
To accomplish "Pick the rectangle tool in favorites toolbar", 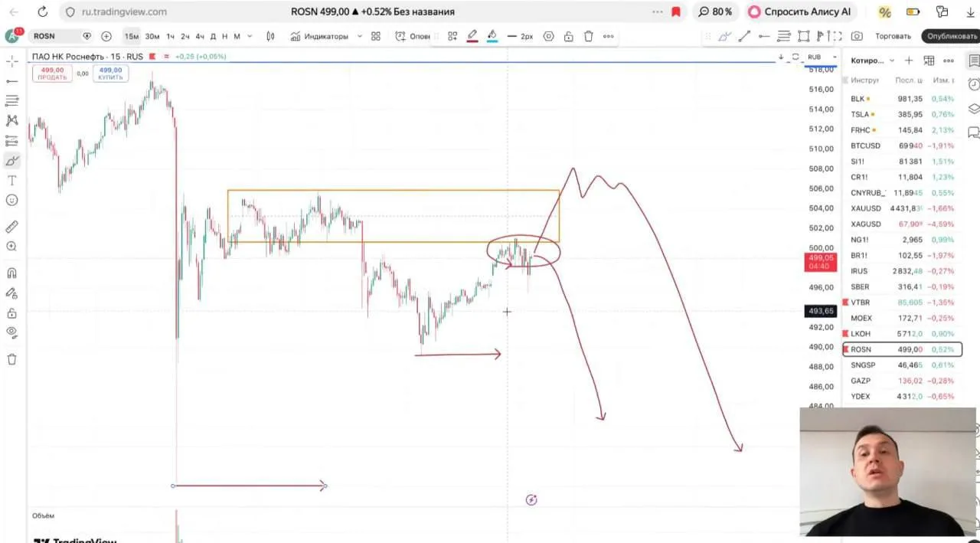I will [803, 36].
